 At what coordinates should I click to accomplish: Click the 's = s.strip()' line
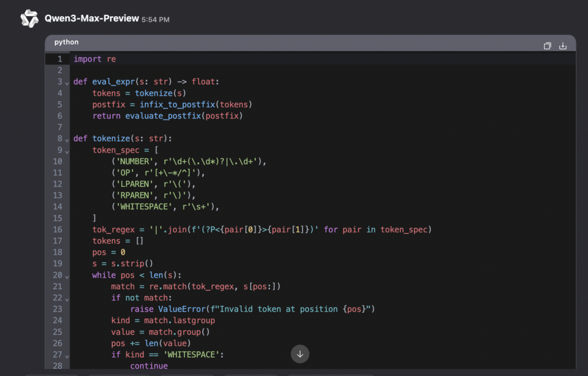123,263
